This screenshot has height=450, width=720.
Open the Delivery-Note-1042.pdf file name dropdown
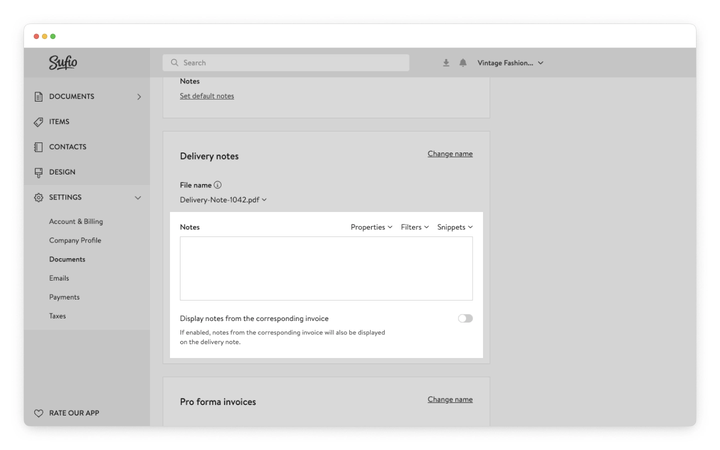(223, 200)
